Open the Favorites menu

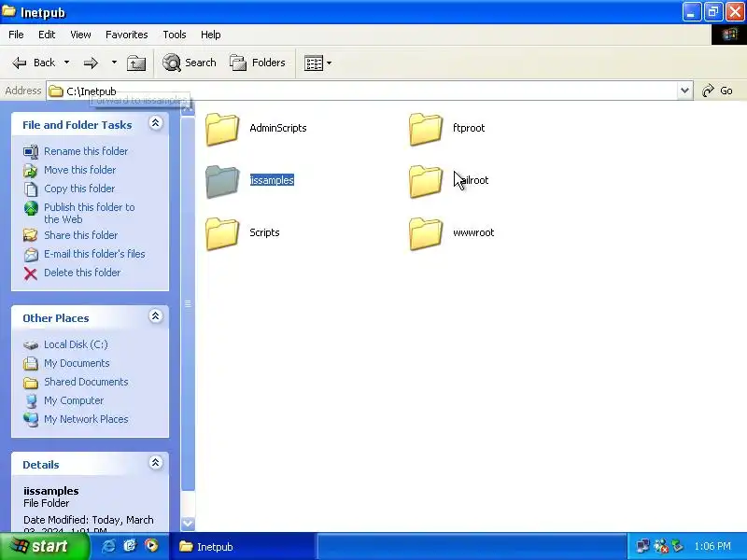[x=127, y=35]
